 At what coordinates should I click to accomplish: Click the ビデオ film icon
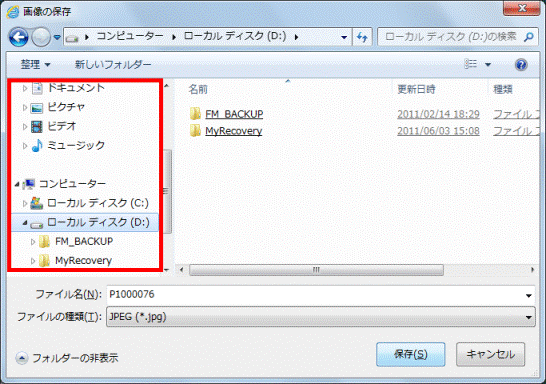point(37,127)
